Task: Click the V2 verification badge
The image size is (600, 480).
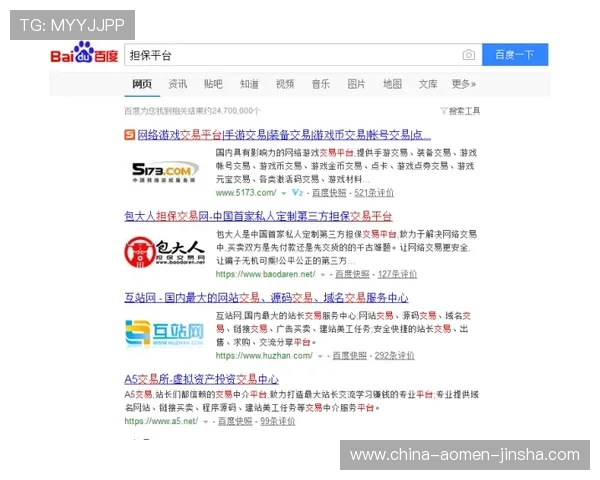Action: tap(297, 193)
